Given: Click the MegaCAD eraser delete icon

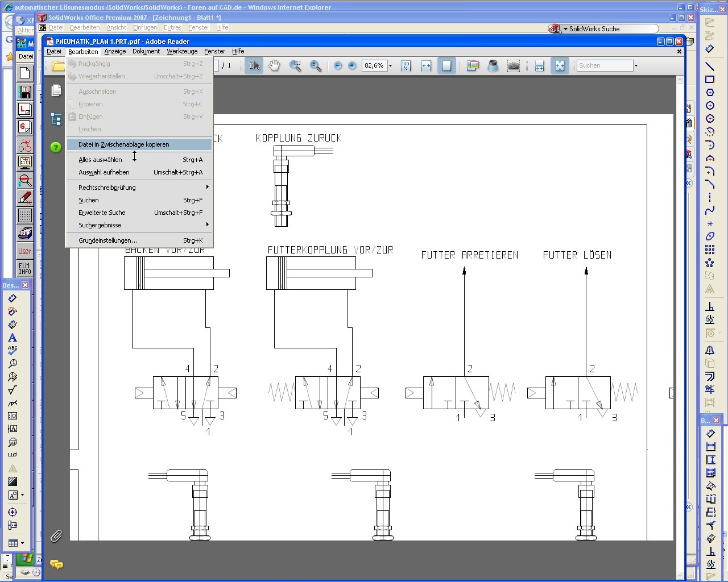Looking at the screenshot, I should 24,198.
